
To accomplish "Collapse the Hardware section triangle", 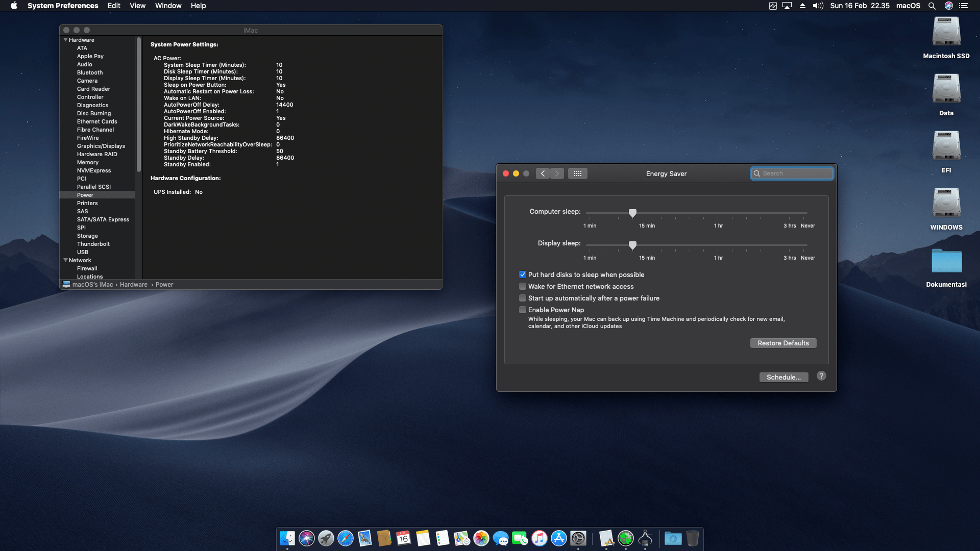I will click(65, 40).
